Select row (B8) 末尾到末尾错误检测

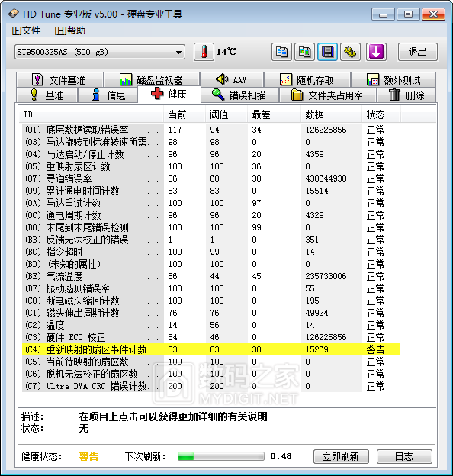tap(211, 227)
